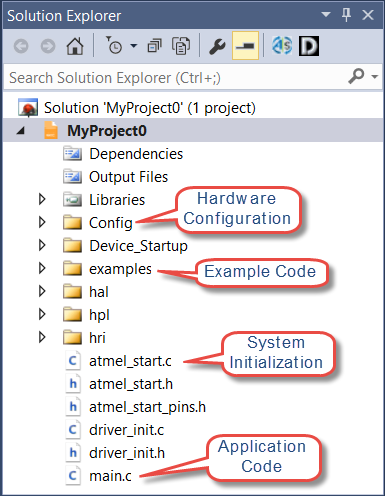Toggle the Show All Files icon
Viewport: 385px width, 496px height.
click(x=181, y=46)
